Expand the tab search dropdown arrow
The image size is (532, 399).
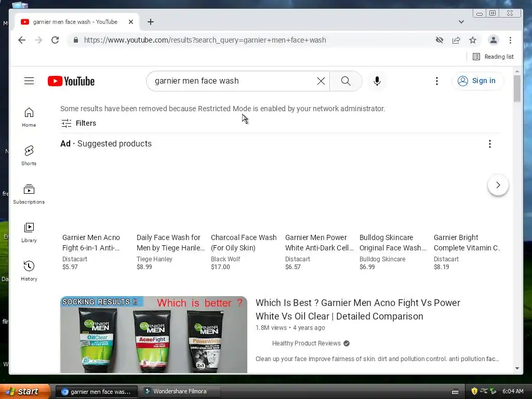point(461,22)
